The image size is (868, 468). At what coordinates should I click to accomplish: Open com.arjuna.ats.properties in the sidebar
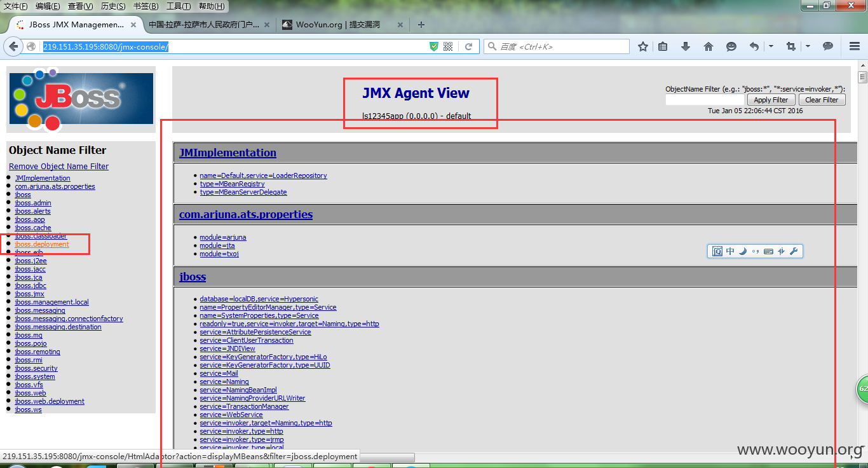point(55,186)
